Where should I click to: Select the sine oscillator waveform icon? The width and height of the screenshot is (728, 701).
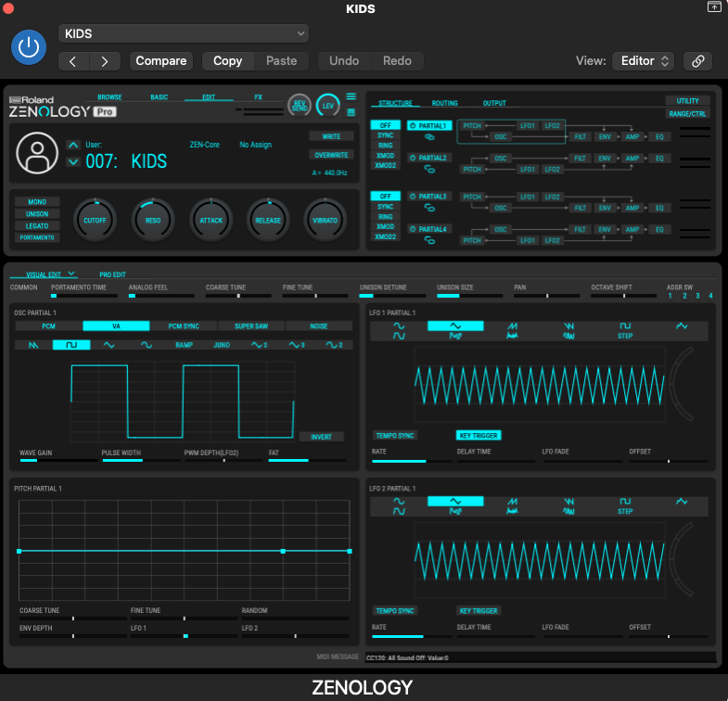coord(147,345)
